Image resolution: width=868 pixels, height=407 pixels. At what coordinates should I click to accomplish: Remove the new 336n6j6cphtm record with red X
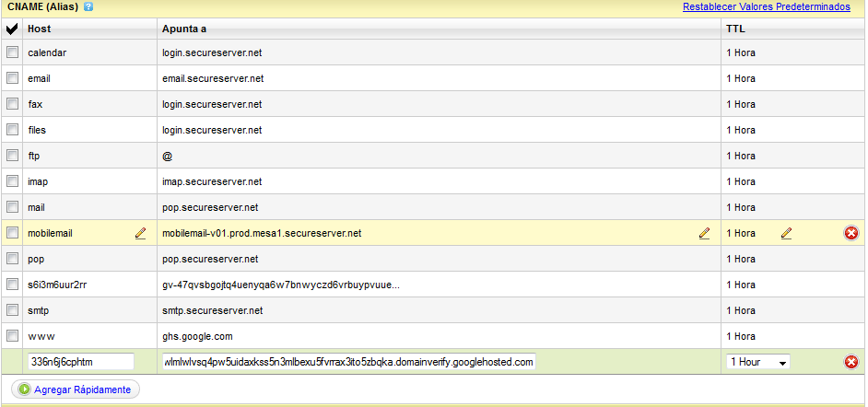pyautogui.click(x=850, y=362)
